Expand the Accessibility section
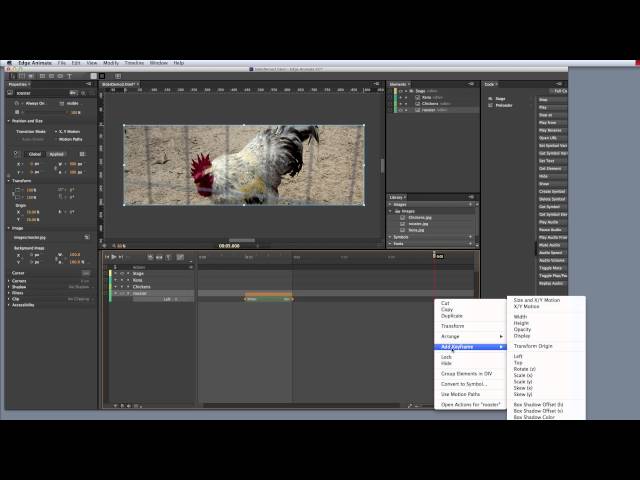The image size is (640, 480). [x=9, y=305]
